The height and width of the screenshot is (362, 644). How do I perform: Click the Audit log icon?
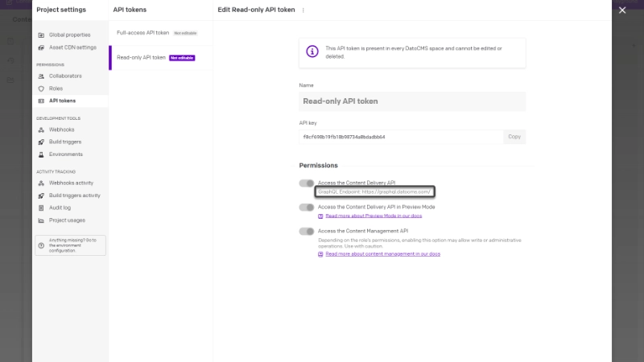click(41, 208)
